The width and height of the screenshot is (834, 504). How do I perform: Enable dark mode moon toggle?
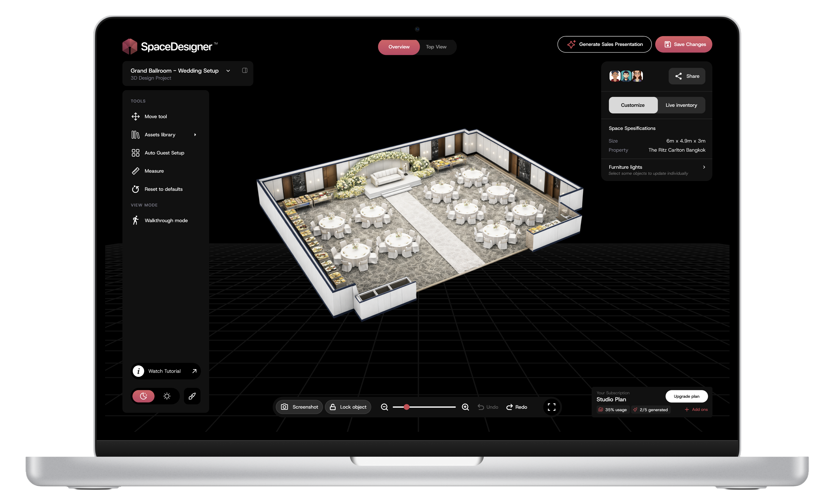[x=144, y=396]
